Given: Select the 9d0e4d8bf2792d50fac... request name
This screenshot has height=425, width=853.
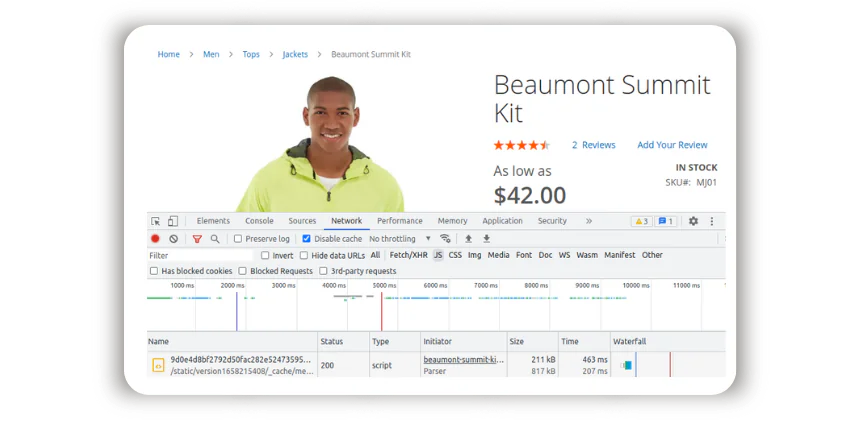Looking at the screenshot, I should pos(242,360).
